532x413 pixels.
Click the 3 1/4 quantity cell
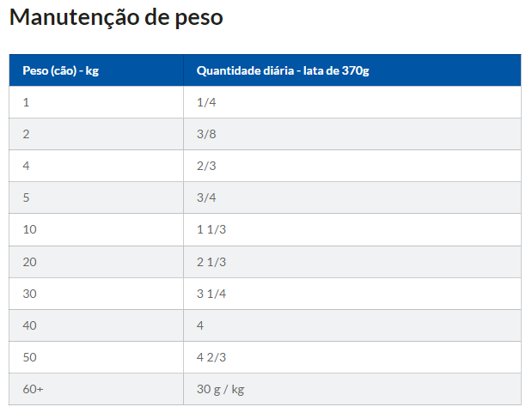211,293
